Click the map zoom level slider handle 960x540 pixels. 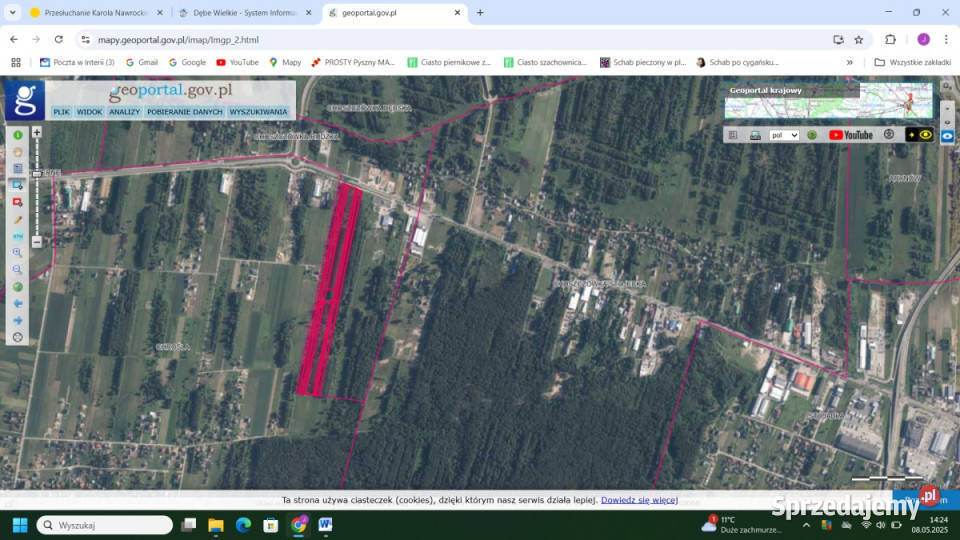tap(37, 174)
